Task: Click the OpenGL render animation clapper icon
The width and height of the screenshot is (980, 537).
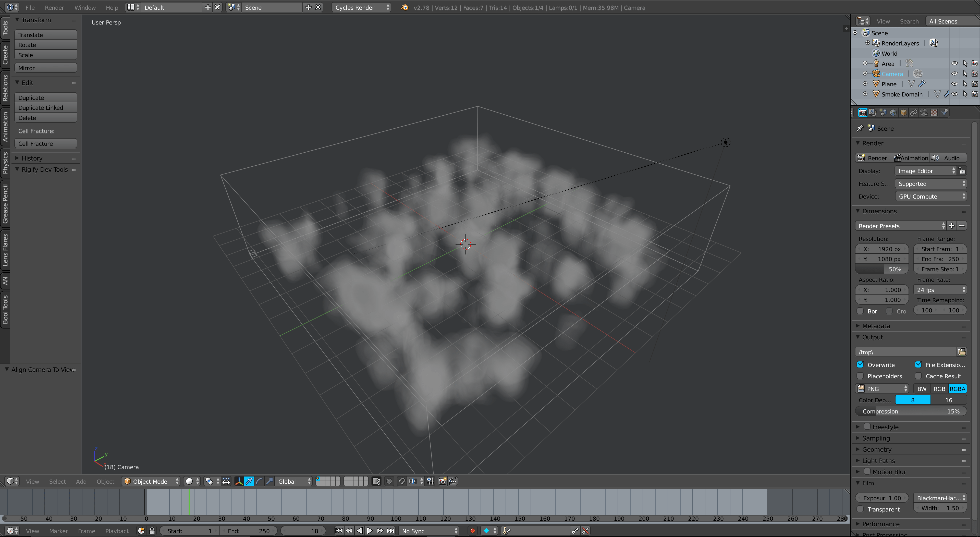Action: coord(453,481)
